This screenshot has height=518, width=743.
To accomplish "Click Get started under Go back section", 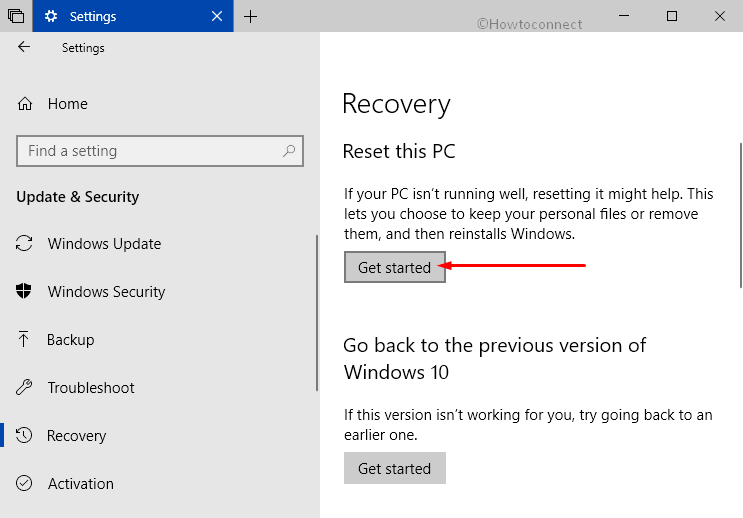I will [x=395, y=468].
